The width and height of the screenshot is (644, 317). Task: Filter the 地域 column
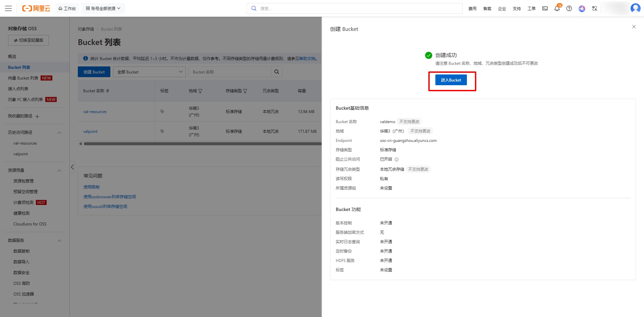pos(200,91)
